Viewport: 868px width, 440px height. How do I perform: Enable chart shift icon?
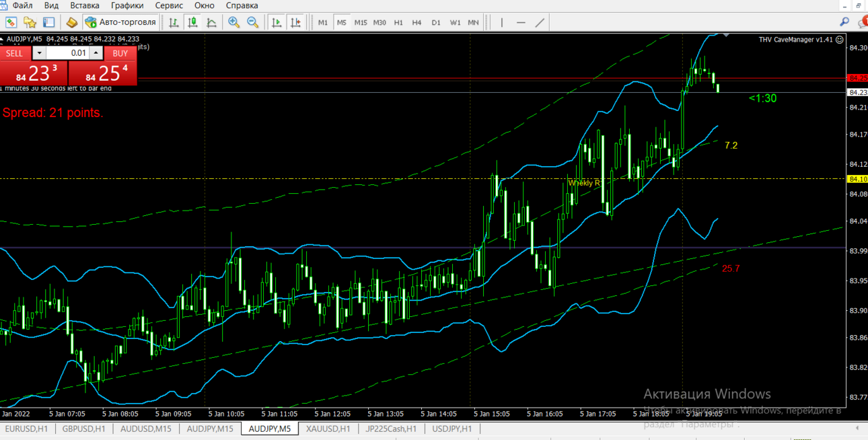295,22
